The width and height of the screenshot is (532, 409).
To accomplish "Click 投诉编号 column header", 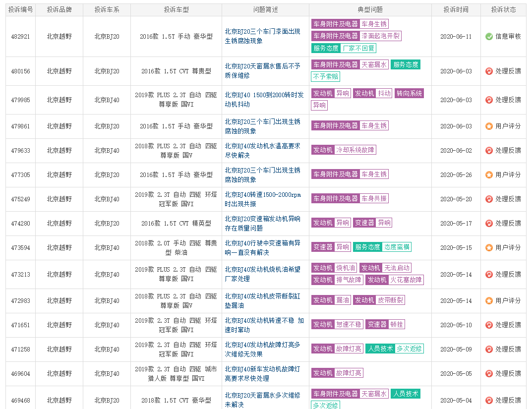I will [20, 10].
